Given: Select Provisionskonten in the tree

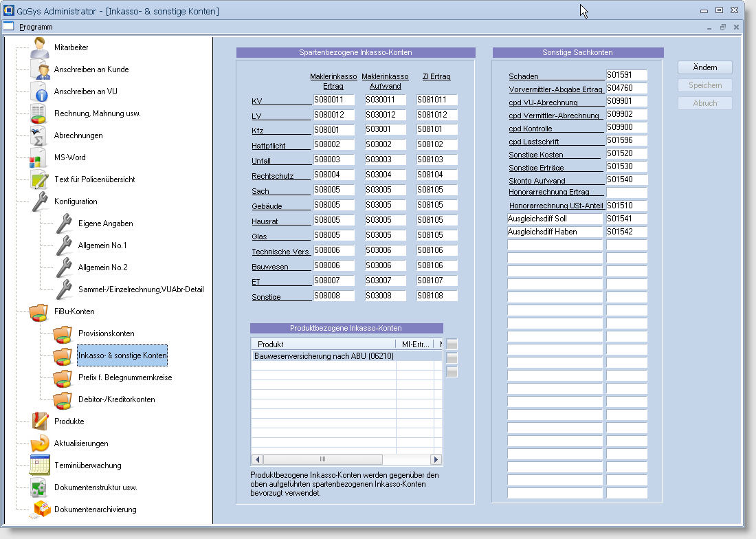Looking at the screenshot, I should click(106, 333).
